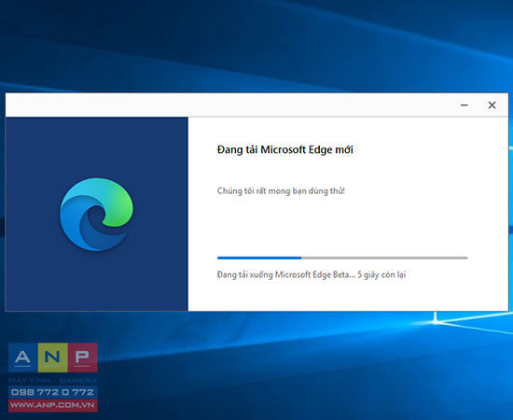513x420 pixels.
Task: Click the empty white area beside the heading
Action: tap(425, 150)
